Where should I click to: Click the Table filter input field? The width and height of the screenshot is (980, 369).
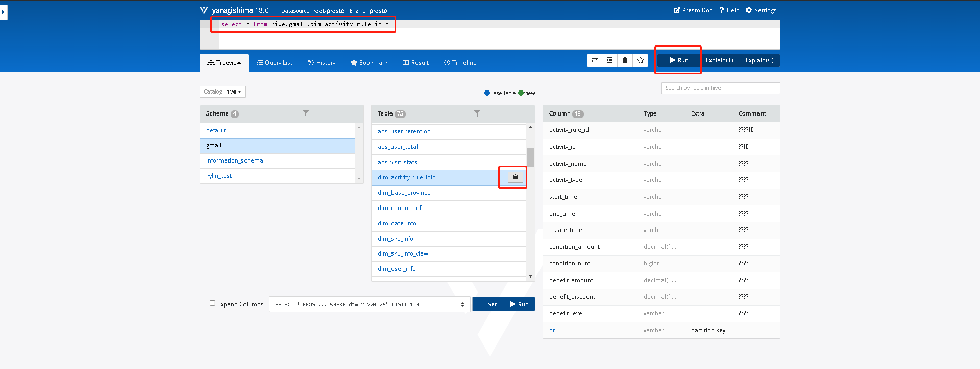(501, 113)
